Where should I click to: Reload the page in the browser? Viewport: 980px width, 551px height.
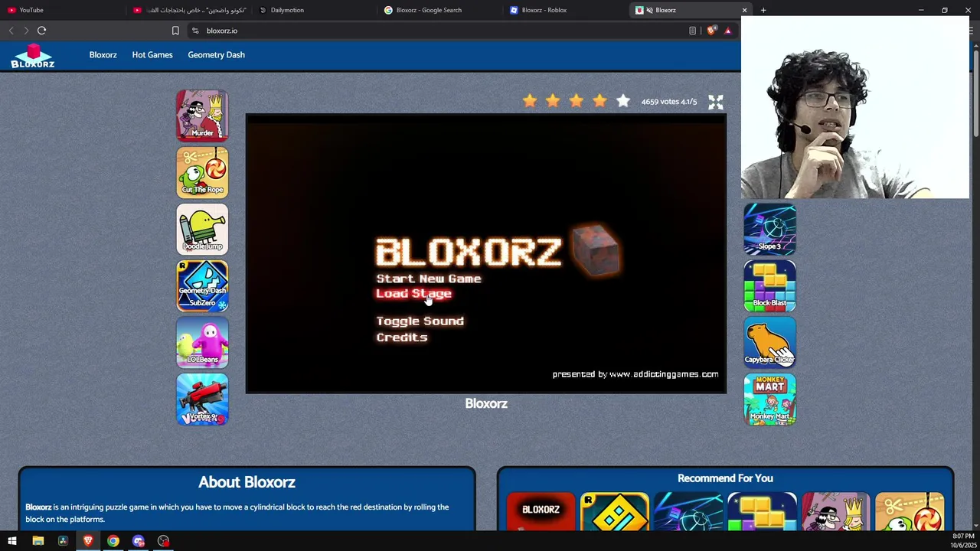41,31
